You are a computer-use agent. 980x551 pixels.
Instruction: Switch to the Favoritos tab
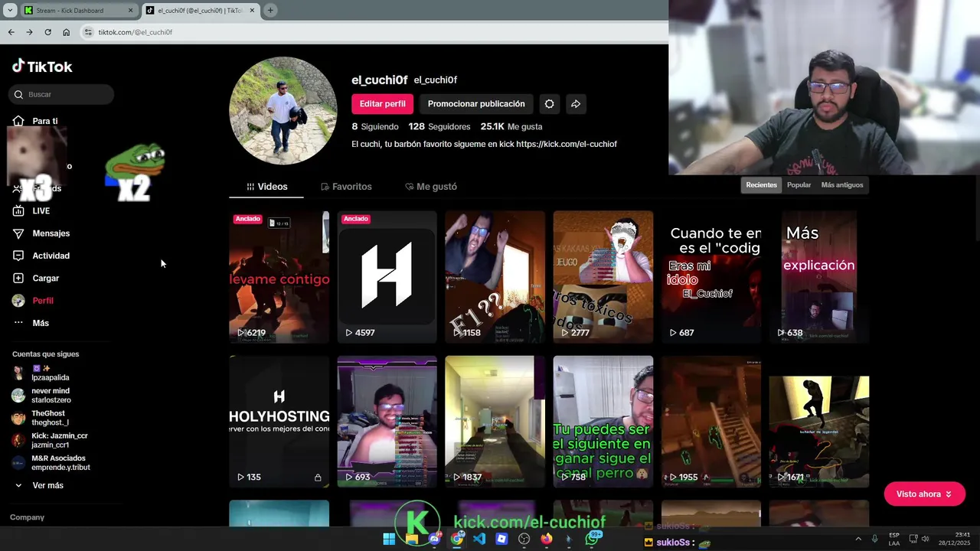[x=346, y=187]
